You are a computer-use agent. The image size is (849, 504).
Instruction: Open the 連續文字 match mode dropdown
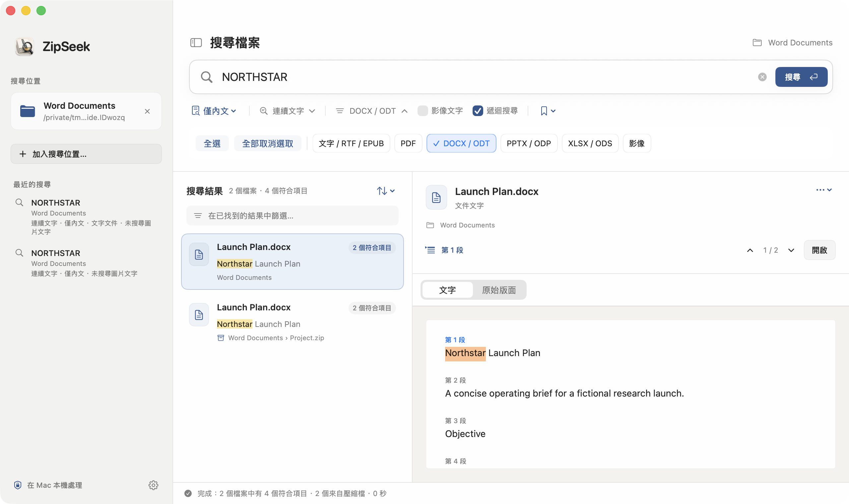pos(287,111)
